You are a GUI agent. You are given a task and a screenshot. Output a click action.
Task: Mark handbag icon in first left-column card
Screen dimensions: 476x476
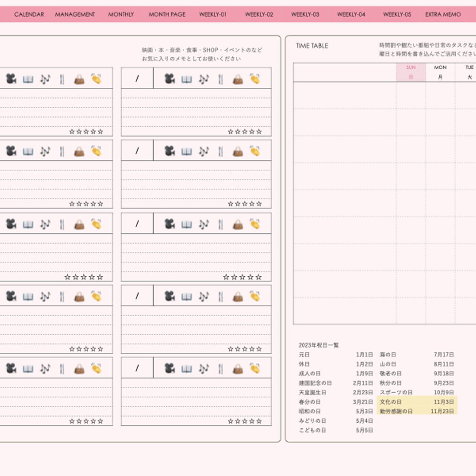click(x=79, y=79)
